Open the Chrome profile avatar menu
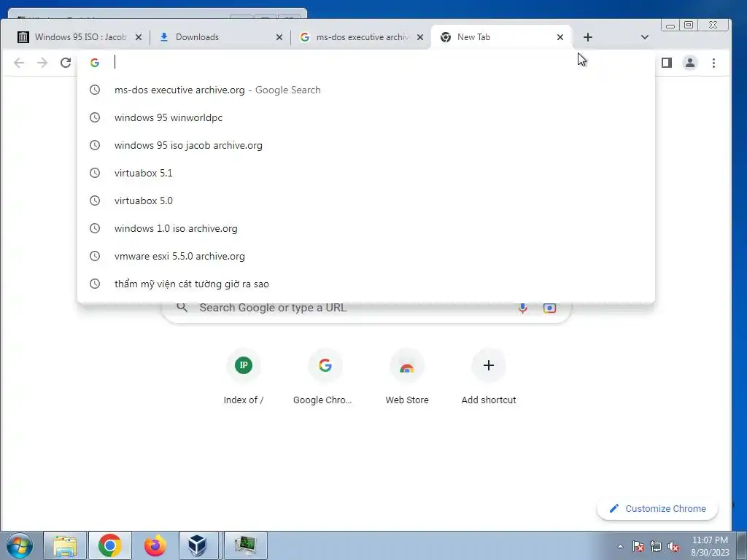This screenshot has height=560, width=747. [x=690, y=63]
